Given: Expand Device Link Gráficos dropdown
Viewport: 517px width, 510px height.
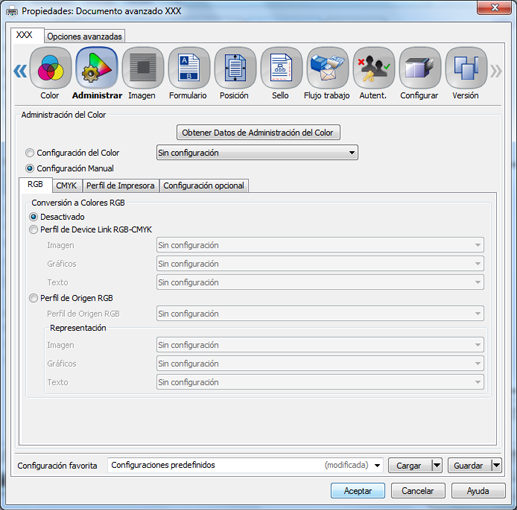Looking at the screenshot, I should 320,264.
